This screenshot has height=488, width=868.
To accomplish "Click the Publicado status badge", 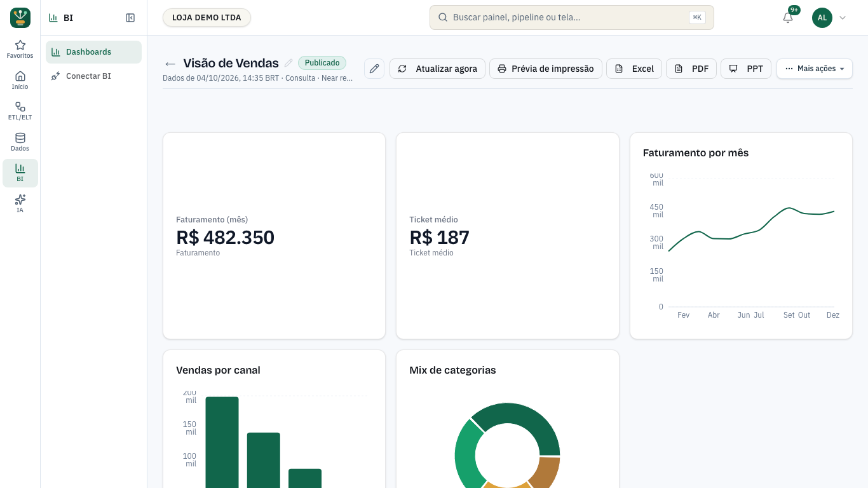I will coord(322,63).
